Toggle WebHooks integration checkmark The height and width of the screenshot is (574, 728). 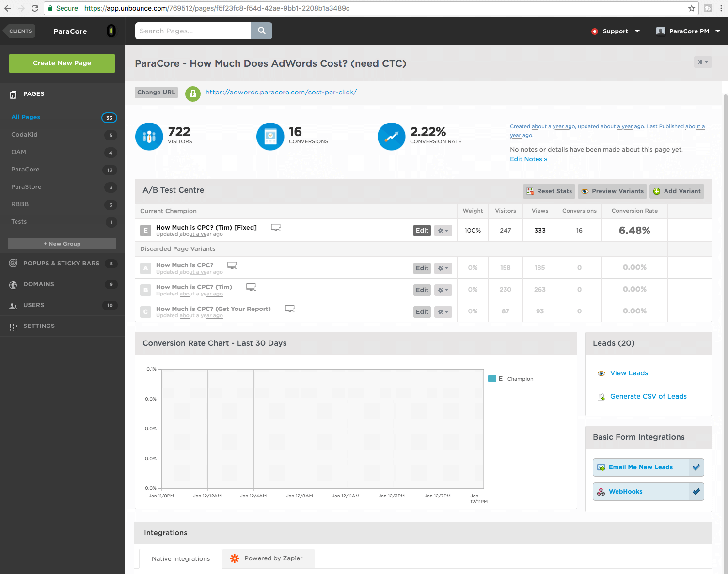click(696, 492)
